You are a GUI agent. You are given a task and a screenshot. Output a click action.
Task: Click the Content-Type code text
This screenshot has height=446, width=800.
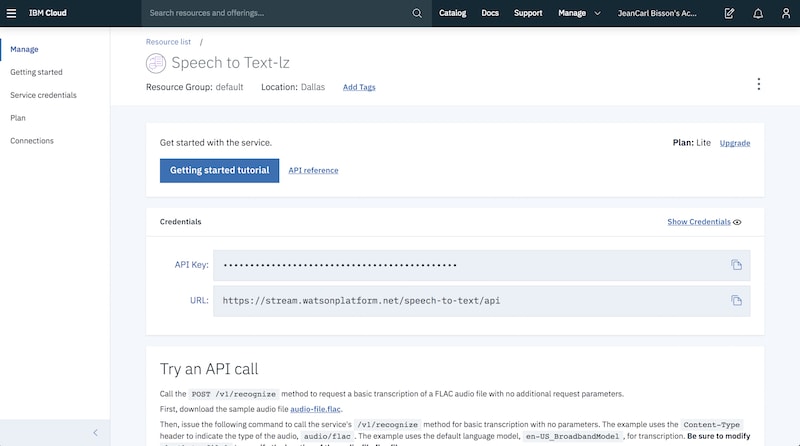pyautogui.click(x=711, y=425)
